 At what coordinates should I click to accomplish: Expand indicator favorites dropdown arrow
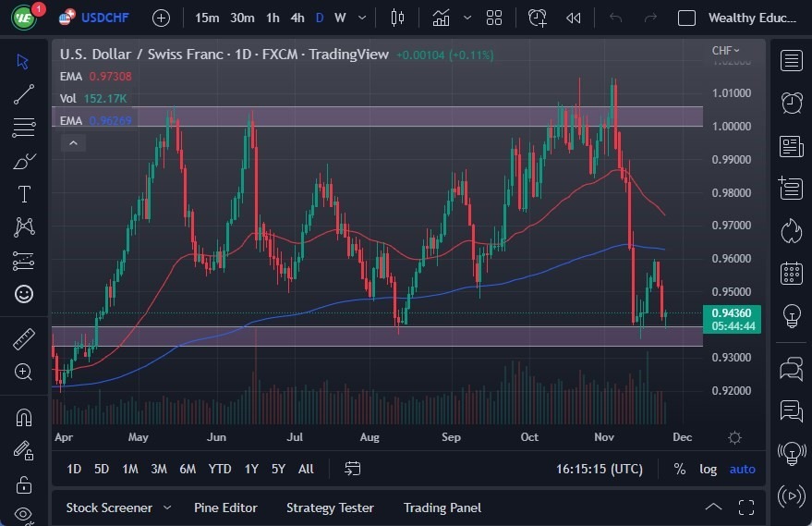point(467,18)
